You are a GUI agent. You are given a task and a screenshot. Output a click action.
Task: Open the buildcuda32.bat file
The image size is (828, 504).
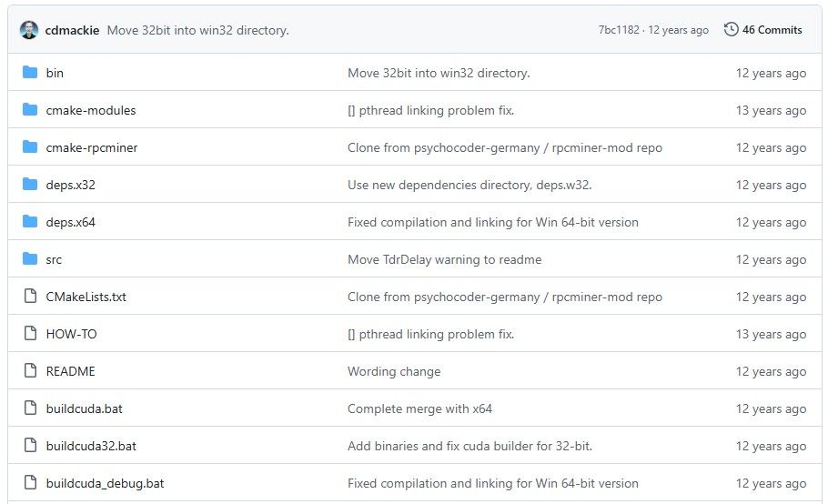pos(91,446)
